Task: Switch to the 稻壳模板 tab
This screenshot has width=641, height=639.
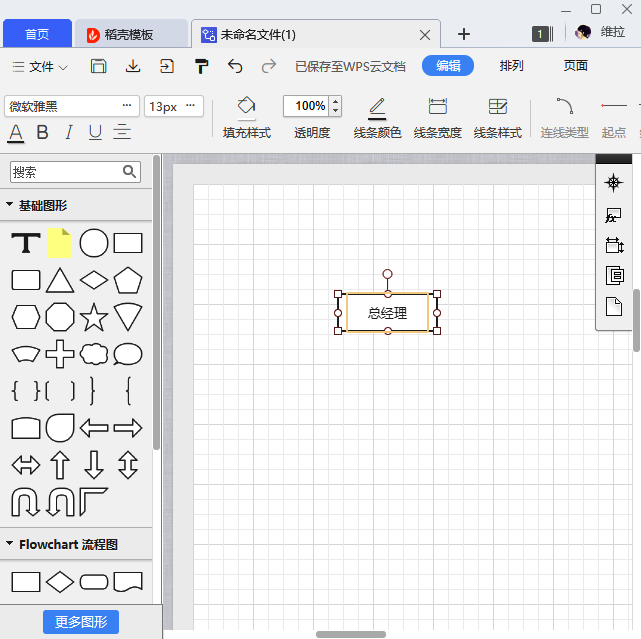Action: point(130,35)
